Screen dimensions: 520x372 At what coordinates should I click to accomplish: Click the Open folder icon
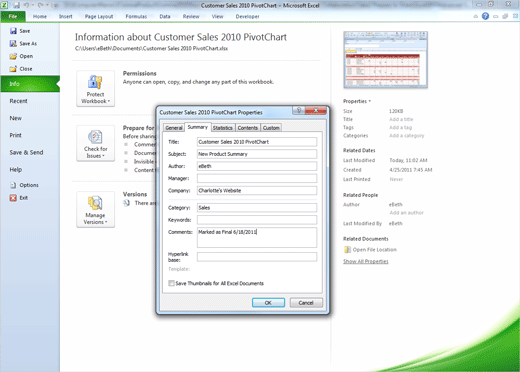13,56
